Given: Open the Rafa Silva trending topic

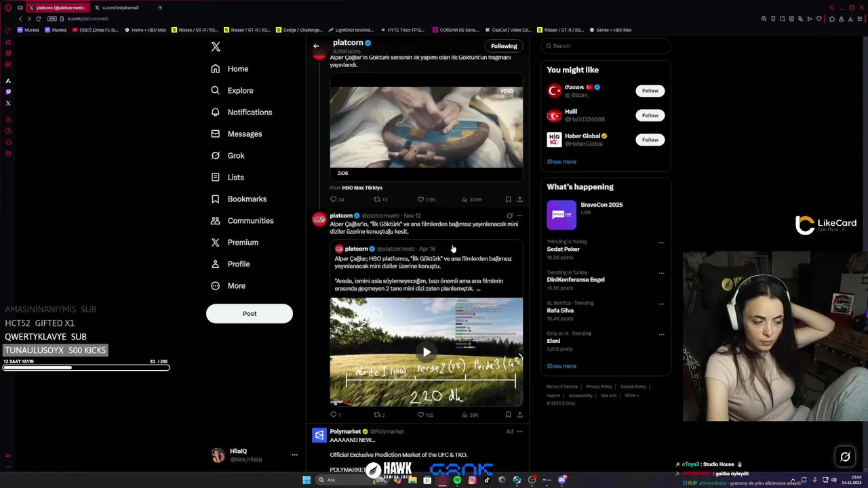Looking at the screenshot, I should 560,310.
